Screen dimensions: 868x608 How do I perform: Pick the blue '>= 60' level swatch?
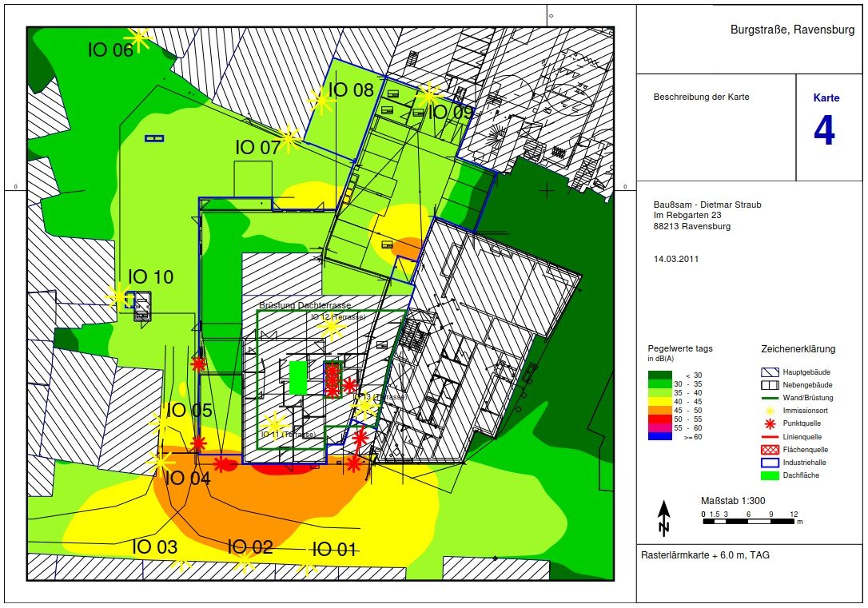[x=659, y=437]
